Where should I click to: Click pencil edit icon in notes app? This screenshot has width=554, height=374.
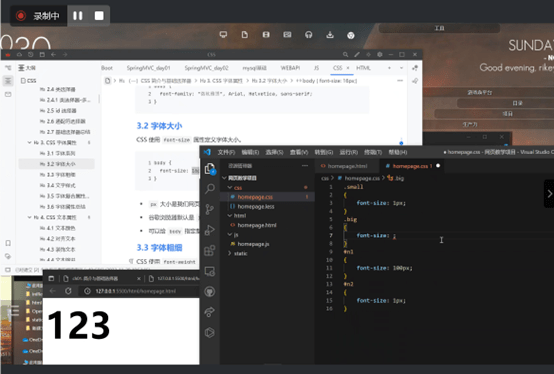pyautogui.click(x=357, y=54)
